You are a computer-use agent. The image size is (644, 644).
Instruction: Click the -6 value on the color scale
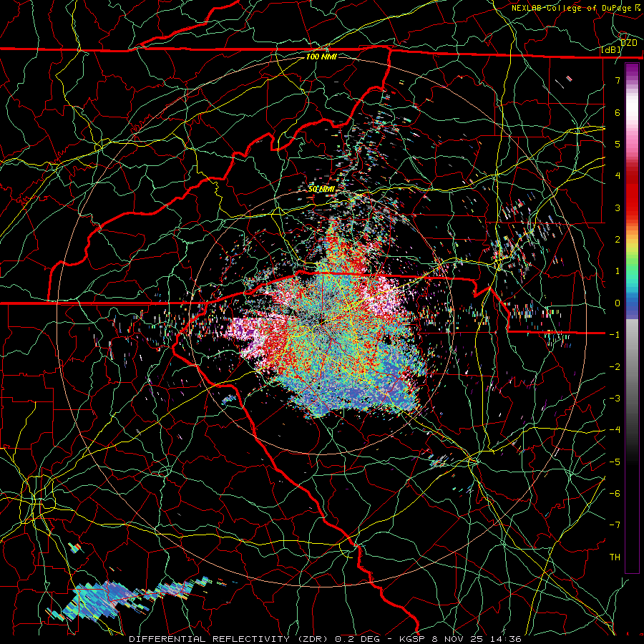tap(615, 494)
